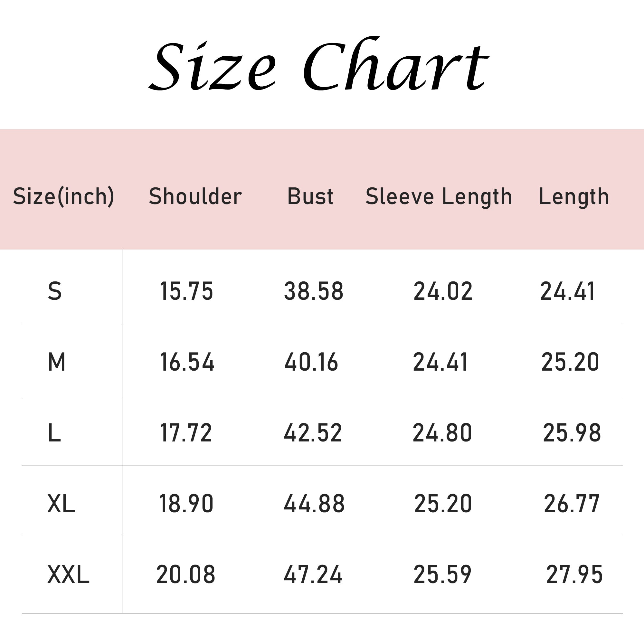This screenshot has width=644, height=644.
Task: Select the Size(inch) column header
Action: click(63, 196)
